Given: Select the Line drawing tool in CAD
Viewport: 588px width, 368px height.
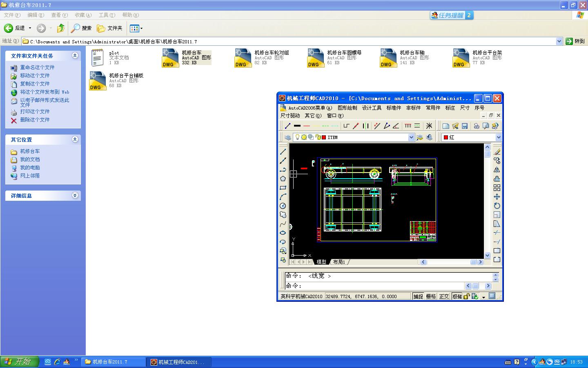Looking at the screenshot, I should [x=283, y=152].
